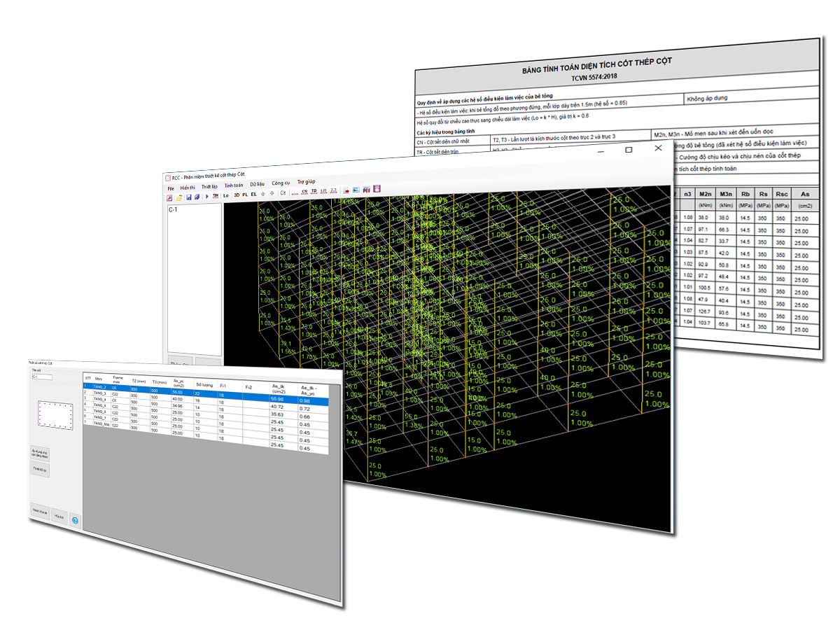Click the new project toolbar icon
840x630 pixels.
tap(170, 197)
